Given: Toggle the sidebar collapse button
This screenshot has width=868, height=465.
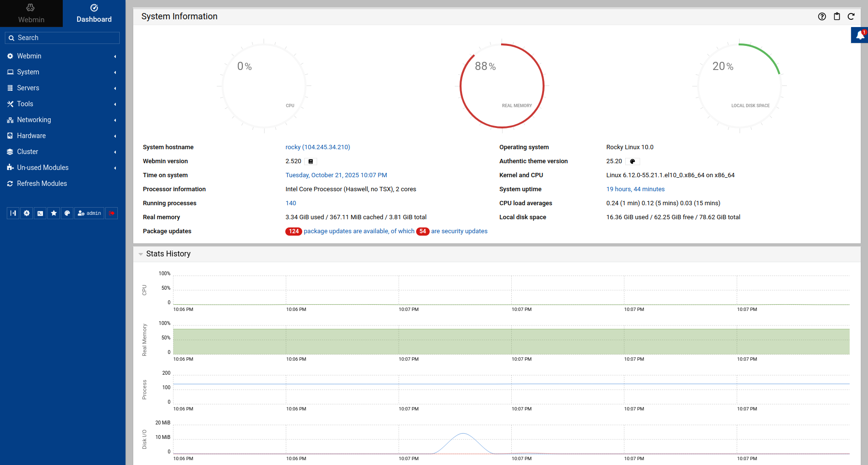Looking at the screenshot, I should pyautogui.click(x=13, y=213).
